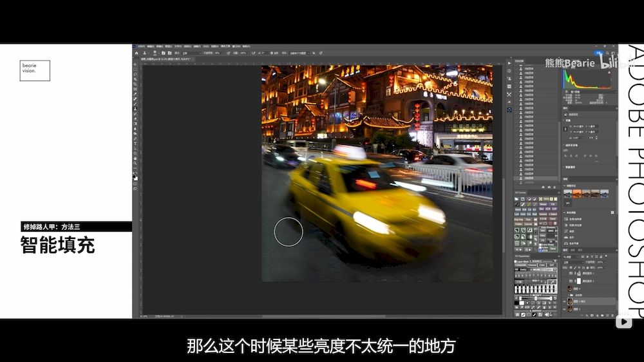The height and width of the screenshot is (362, 644).
Task: Toggle the Layer Mask checkbox in TK7 RapidMask
Action: point(515,262)
